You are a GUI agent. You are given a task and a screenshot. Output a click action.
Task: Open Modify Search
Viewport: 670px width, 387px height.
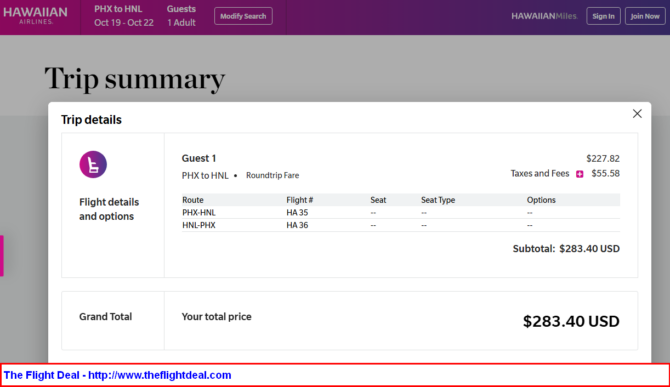(243, 16)
